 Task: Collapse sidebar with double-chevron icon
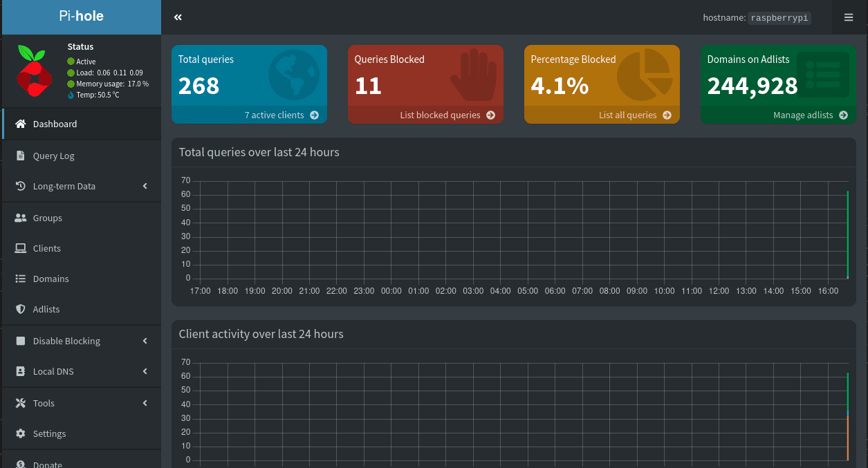click(178, 17)
